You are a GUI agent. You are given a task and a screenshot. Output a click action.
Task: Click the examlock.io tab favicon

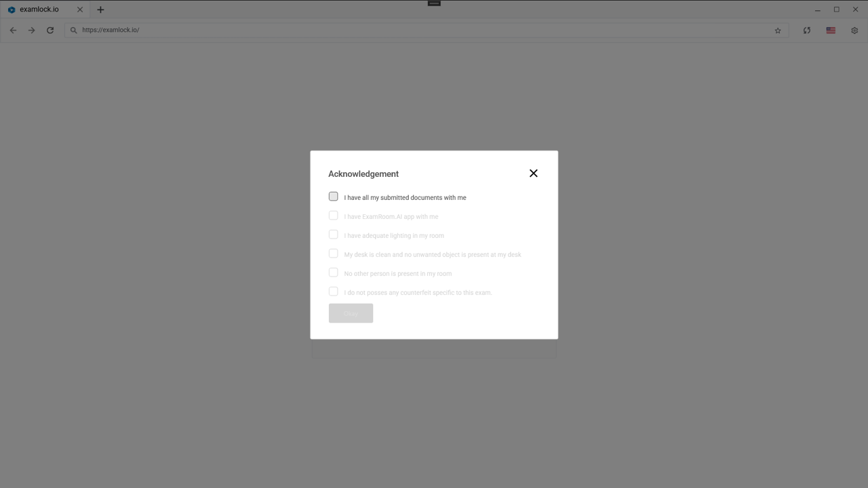point(12,9)
